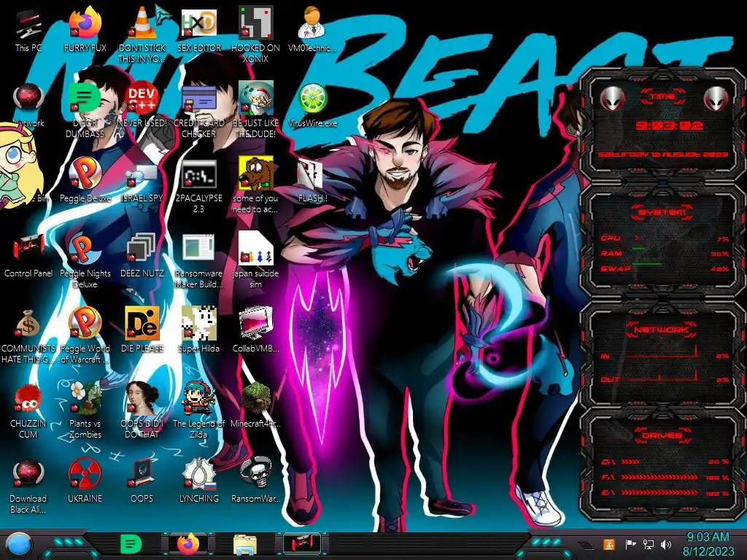Click the left alien head on TIME gadget

[613, 98]
